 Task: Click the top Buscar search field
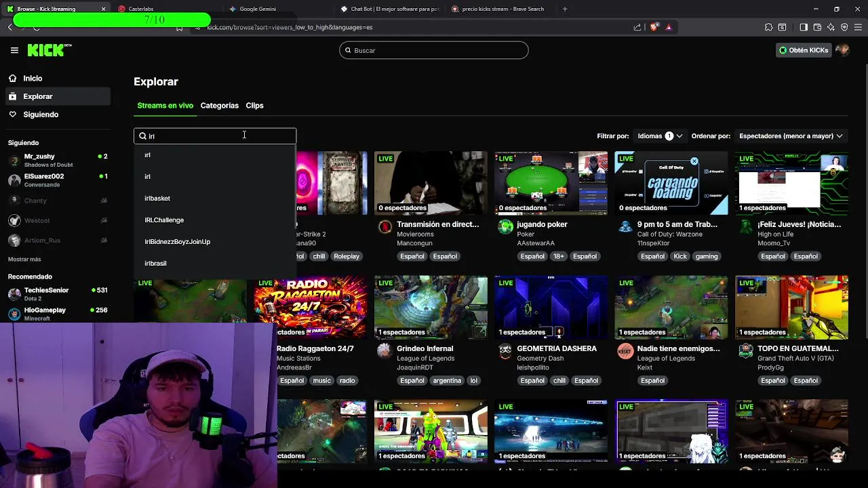tap(434, 50)
